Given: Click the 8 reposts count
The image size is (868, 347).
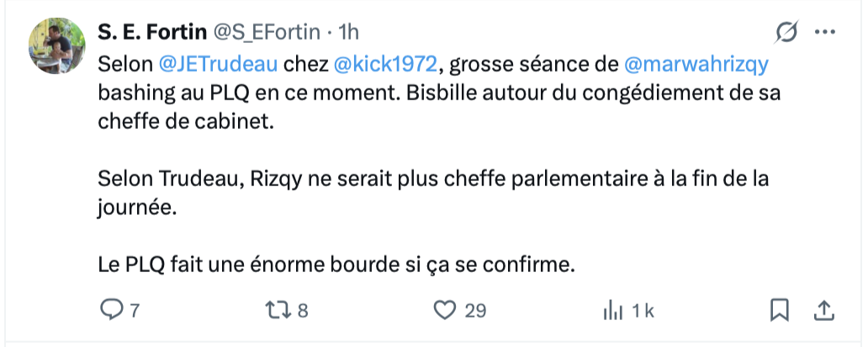Looking at the screenshot, I should point(303,312).
